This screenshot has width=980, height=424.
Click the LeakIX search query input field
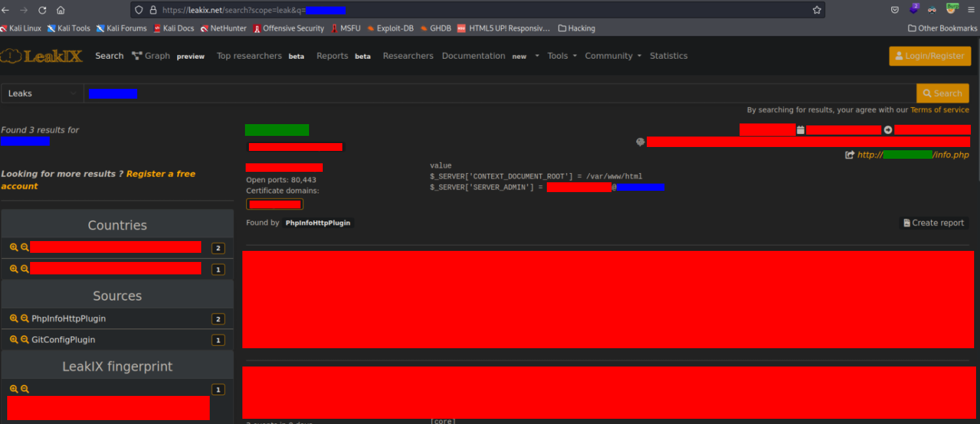(500, 93)
